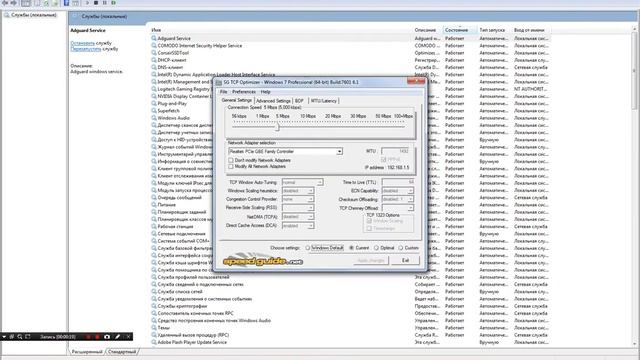Click the gear icon of the Superfetch service
640x360 pixels.
(x=154, y=111)
